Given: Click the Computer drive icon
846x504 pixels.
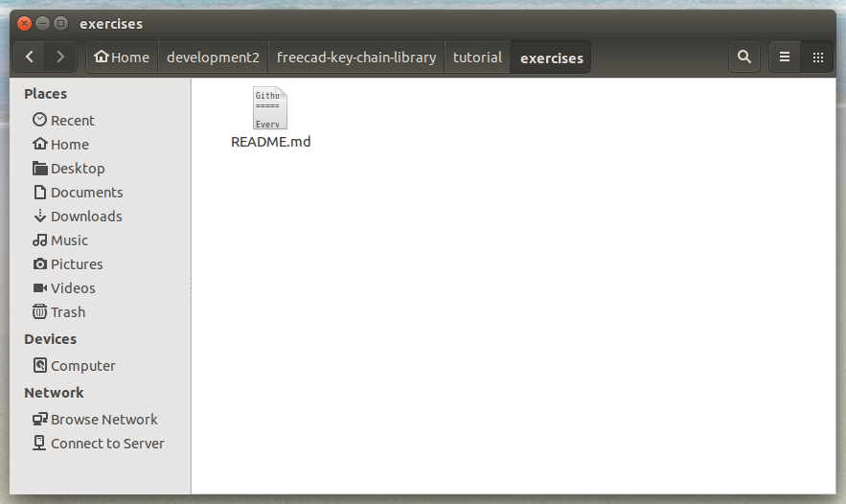Looking at the screenshot, I should (x=39, y=365).
